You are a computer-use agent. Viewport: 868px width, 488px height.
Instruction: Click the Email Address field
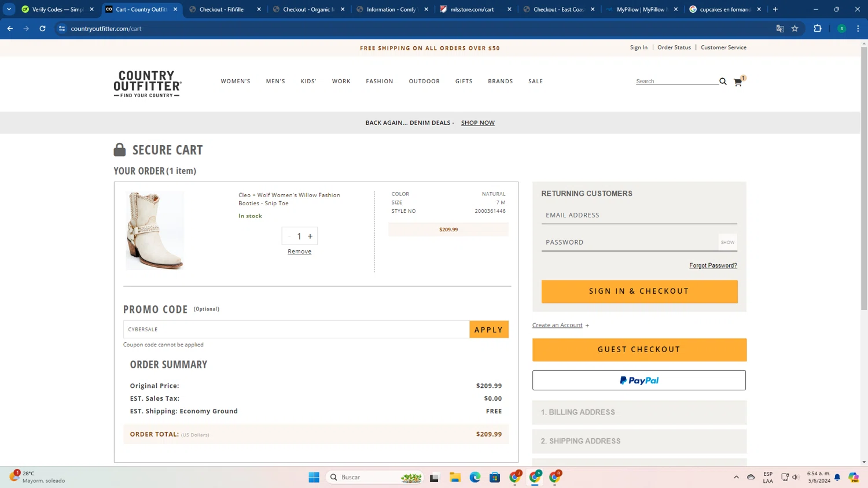639,215
